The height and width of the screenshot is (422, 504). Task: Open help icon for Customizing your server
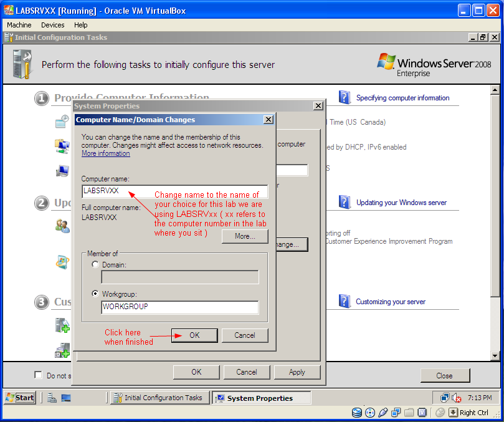coord(345,301)
